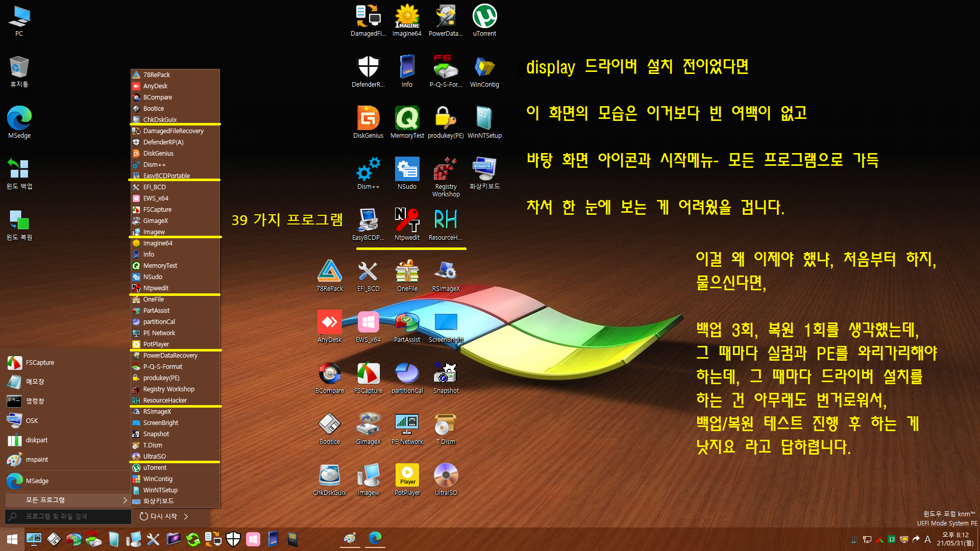Screen dimensions: 980x551
Task: Open 메모장 from start menu
Action: tap(66, 382)
